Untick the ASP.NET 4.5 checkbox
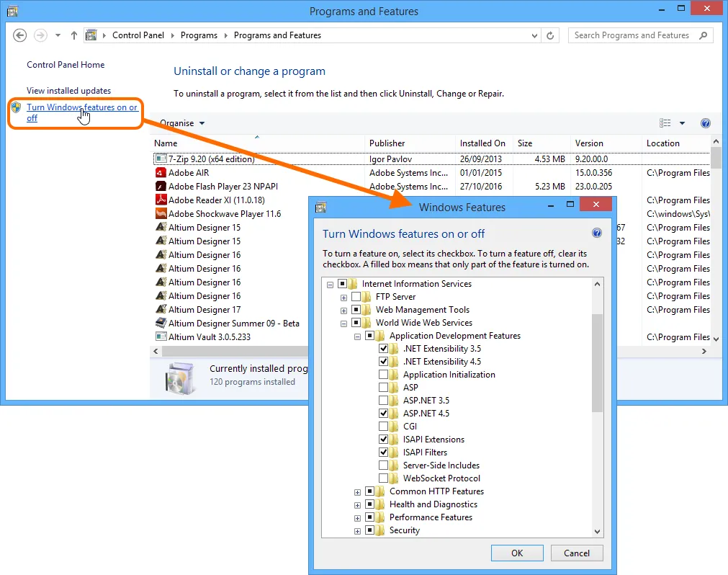Image resolution: width=728 pixels, height=575 pixels. click(x=384, y=414)
